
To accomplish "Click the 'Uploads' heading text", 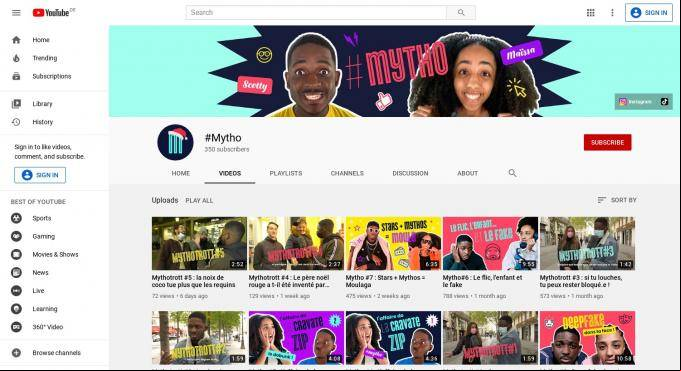I will click(x=165, y=200).
